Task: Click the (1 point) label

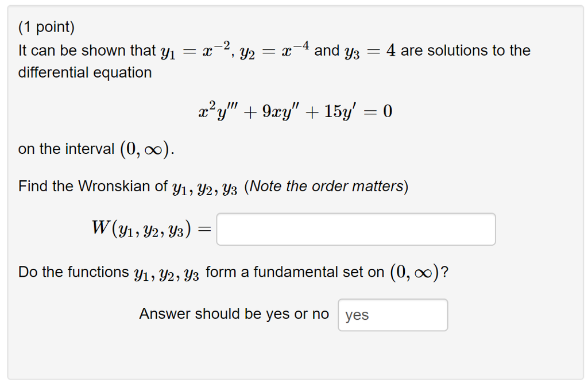Action: tap(45, 26)
